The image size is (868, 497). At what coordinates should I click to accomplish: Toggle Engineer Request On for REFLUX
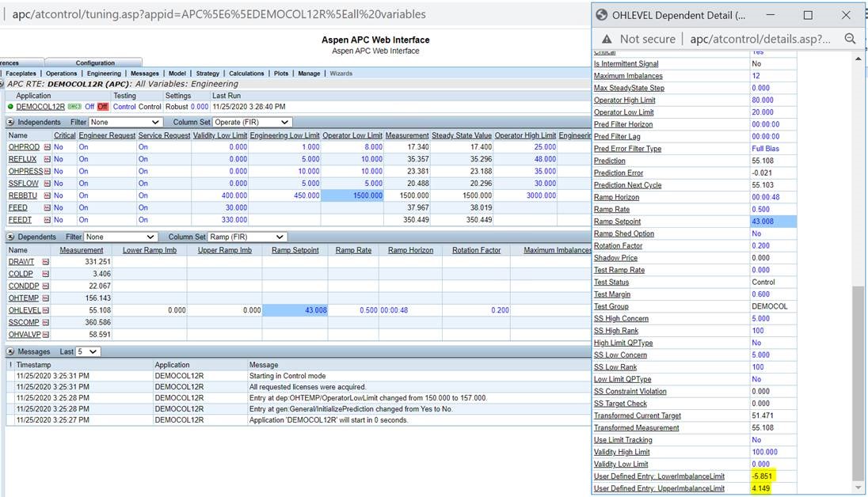(83, 159)
